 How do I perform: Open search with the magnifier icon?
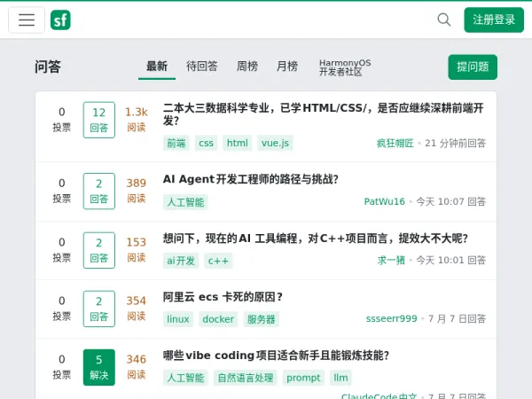point(444,20)
